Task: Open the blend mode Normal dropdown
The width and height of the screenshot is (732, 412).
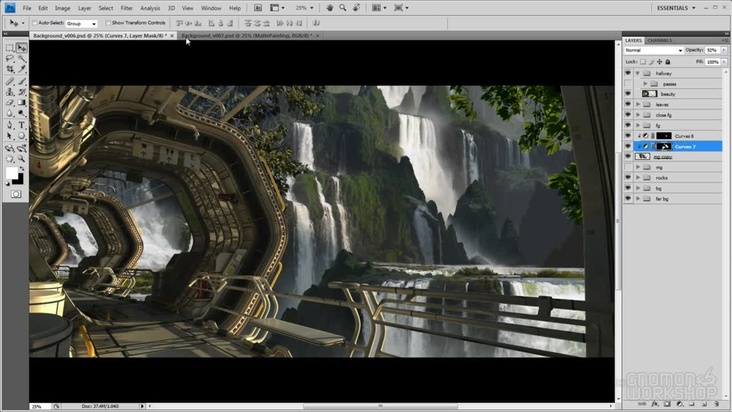Action: tap(654, 50)
